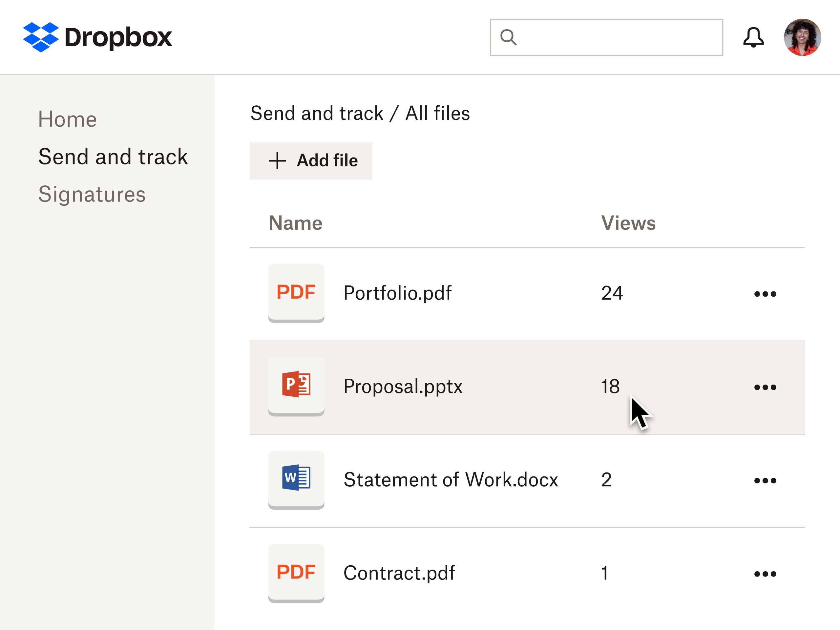
Task: Open the Signatures section
Action: pyautogui.click(x=92, y=194)
